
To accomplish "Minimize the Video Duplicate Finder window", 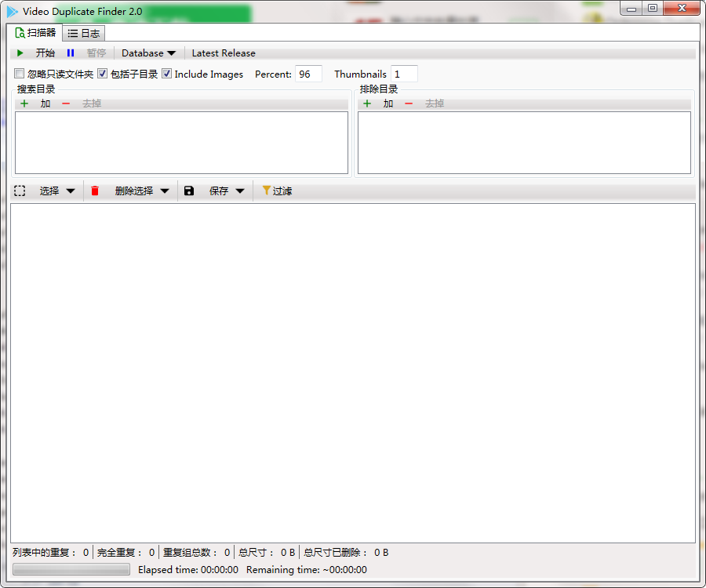I will click(x=631, y=8).
